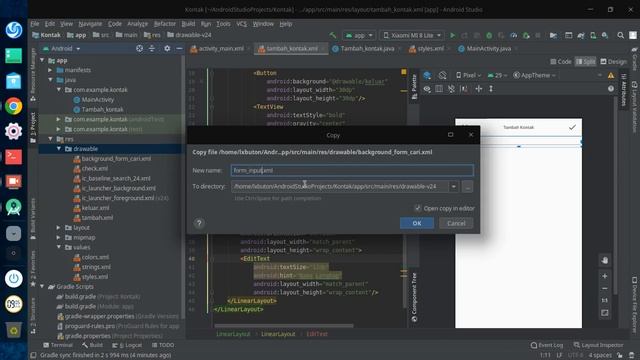Open the Android project view dropdown
Screen dimensions: 640x360
62,49
